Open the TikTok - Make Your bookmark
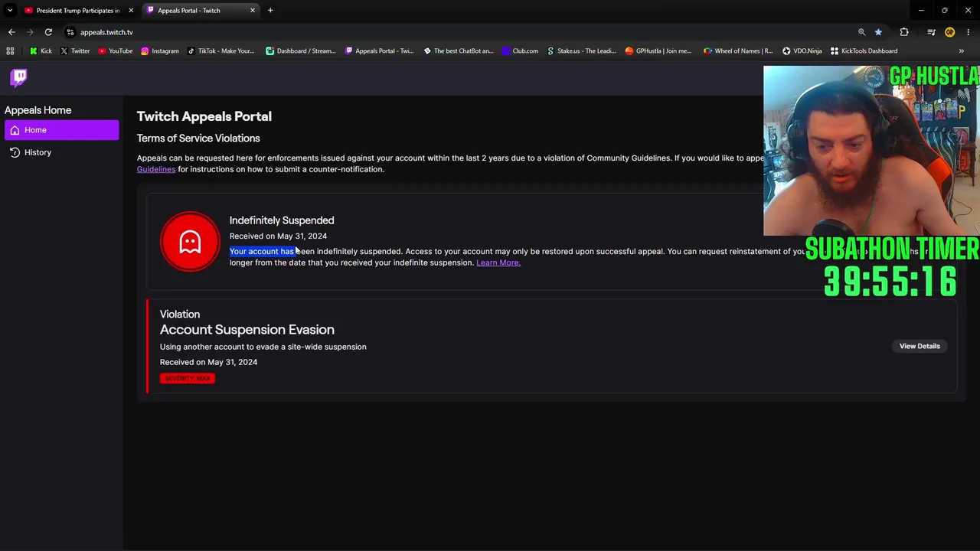980x551 pixels. click(x=220, y=51)
